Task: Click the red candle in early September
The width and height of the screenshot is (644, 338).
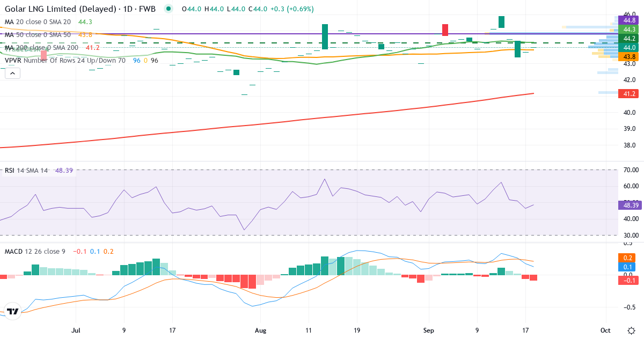Action: 445,30
